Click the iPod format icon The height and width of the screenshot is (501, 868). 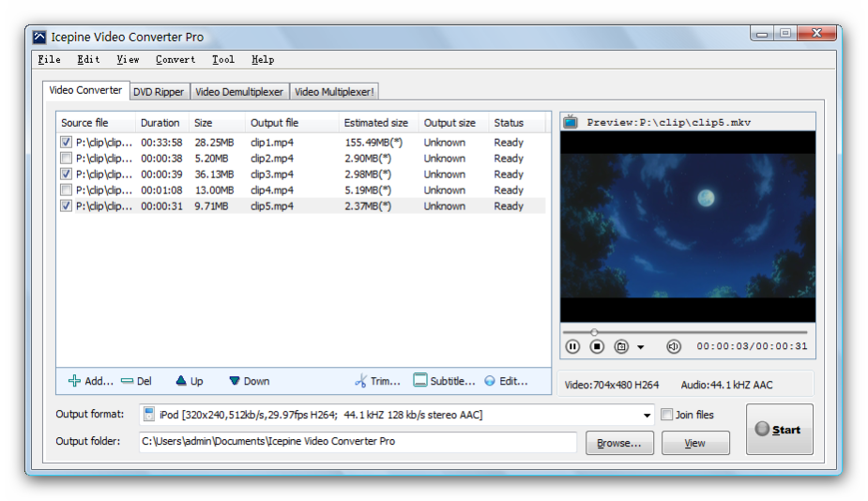(149, 414)
